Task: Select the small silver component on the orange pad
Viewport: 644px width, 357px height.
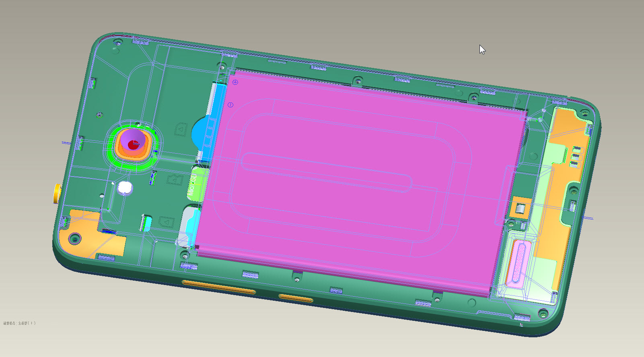Action: (x=520, y=209)
